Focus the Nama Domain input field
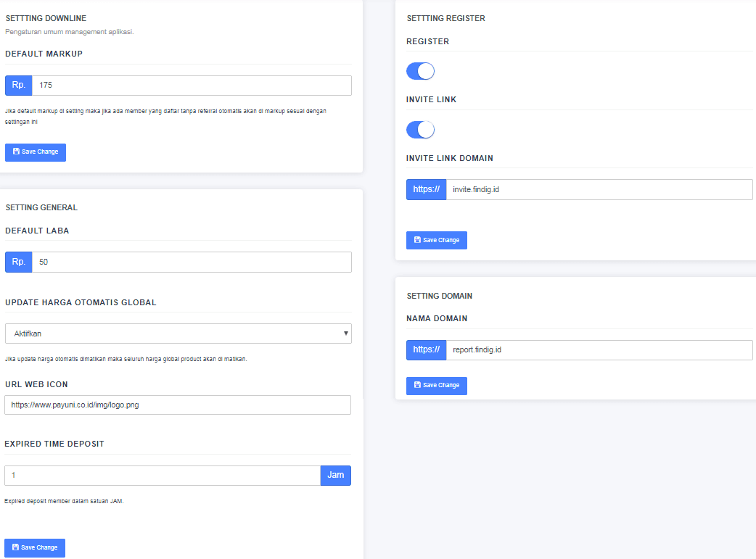The height and width of the screenshot is (559, 756). (x=599, y=350)
